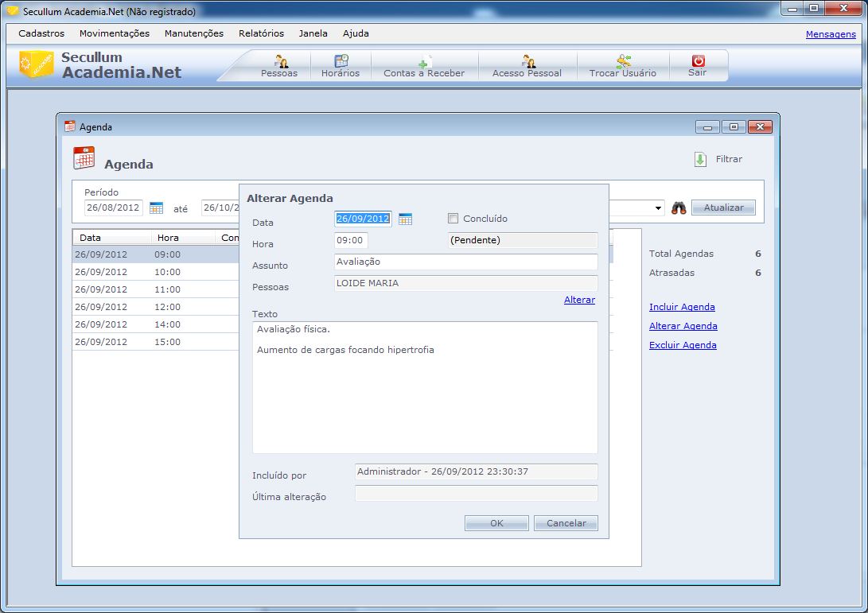Click the green Filtrar arrow icon
Image resolution: width=868 pixels, height=613 pixels.
700,159
